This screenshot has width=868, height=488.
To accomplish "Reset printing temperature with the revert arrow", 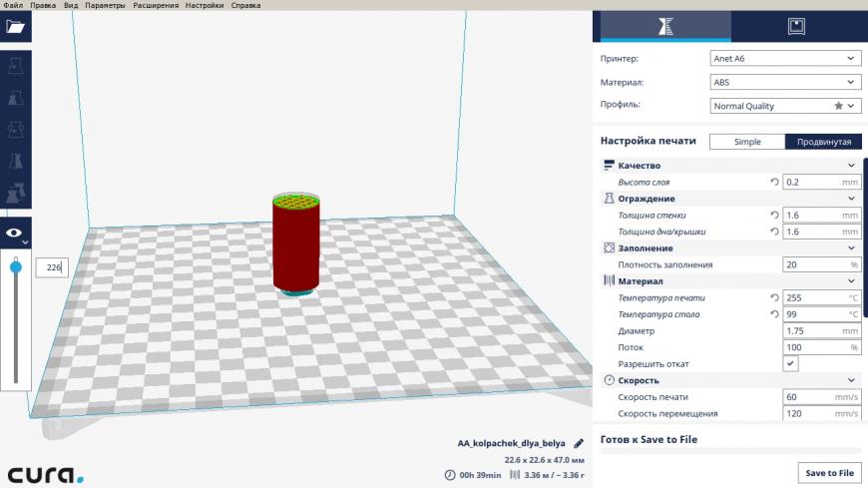I will click(x=774, y=297).
